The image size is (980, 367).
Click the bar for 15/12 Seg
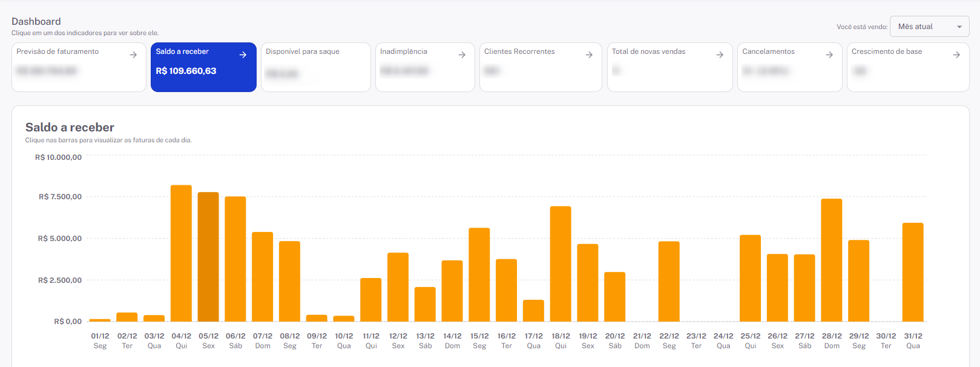tap(479, 274)
